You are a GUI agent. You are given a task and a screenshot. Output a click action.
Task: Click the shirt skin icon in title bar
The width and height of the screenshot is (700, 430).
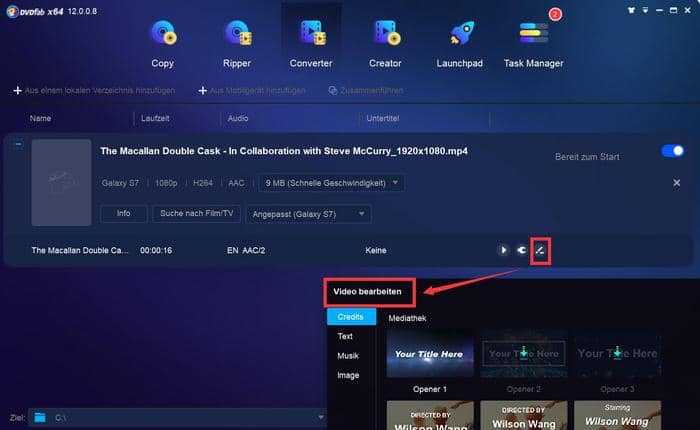(631, 10)
